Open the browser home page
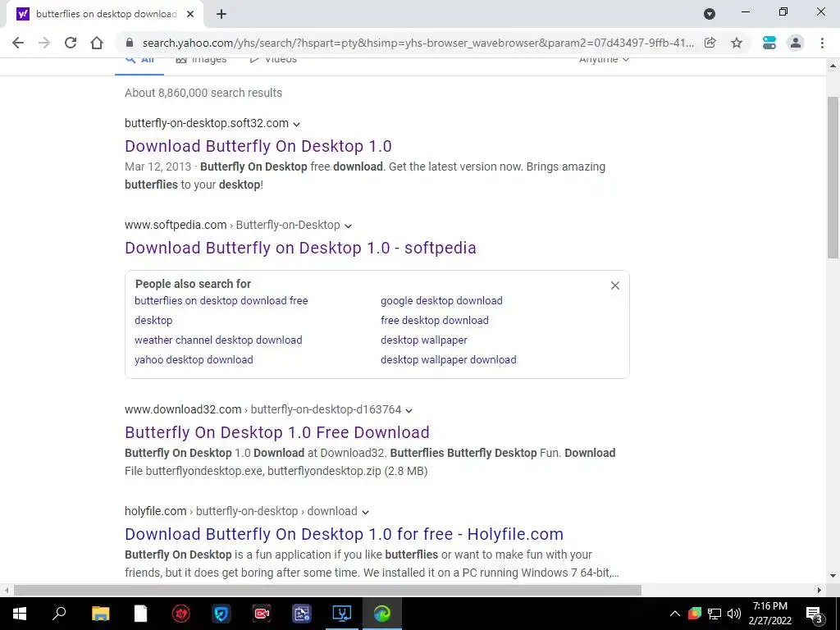The image size is (840, 630). coord(97,43)
